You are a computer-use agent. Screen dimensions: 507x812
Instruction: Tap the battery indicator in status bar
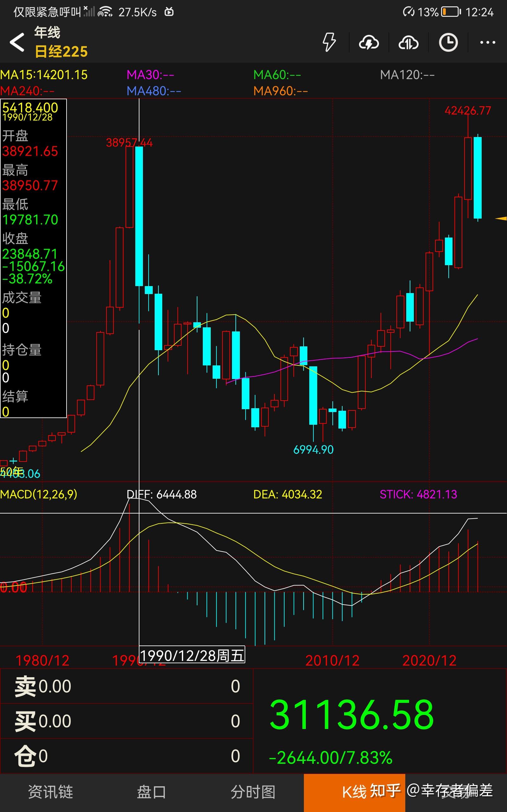coord(450,12)
